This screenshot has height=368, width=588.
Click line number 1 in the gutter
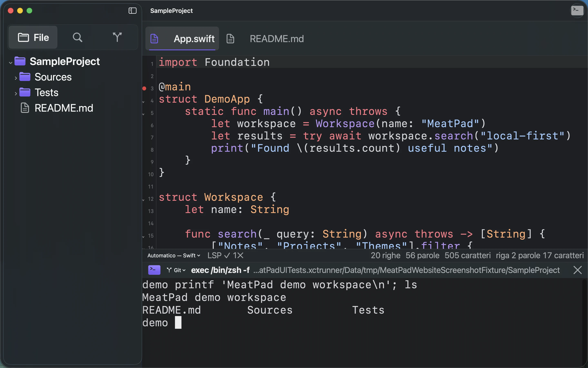152,64
